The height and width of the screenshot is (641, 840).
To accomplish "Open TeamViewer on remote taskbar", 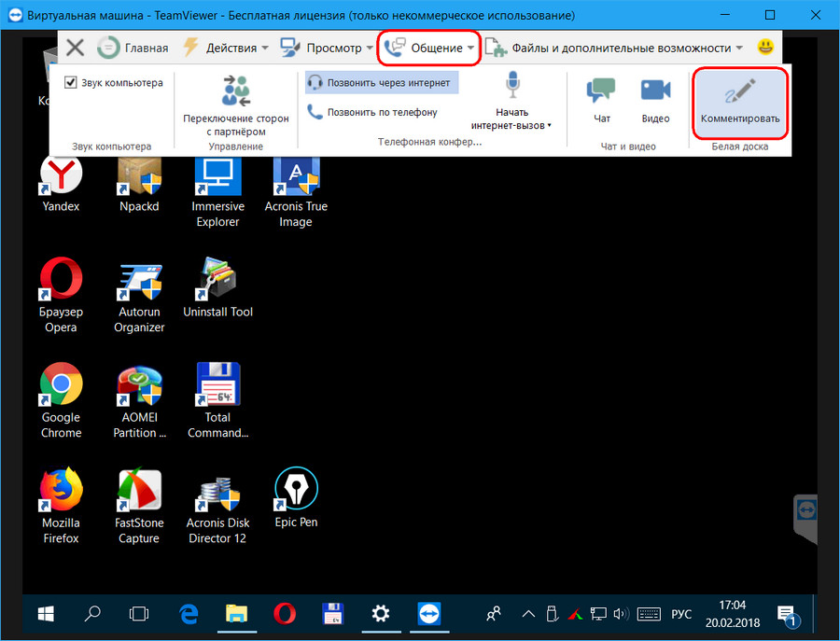I will pos(429,614).
